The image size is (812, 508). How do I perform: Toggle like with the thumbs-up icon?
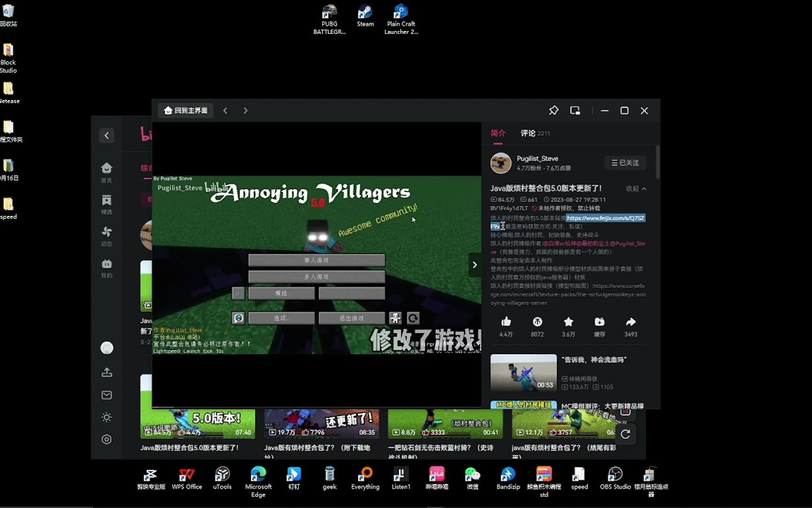pos(506,322)
